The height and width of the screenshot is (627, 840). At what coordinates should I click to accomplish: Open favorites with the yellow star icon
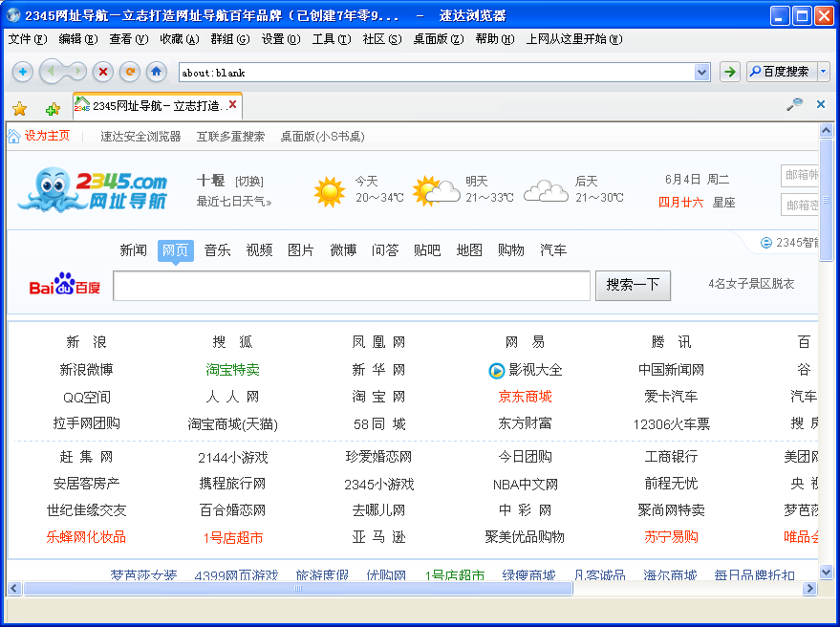[x=19, y=108]
